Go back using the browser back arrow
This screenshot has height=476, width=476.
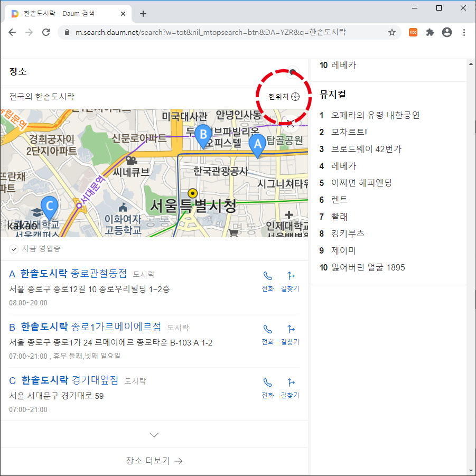(12, 32)
